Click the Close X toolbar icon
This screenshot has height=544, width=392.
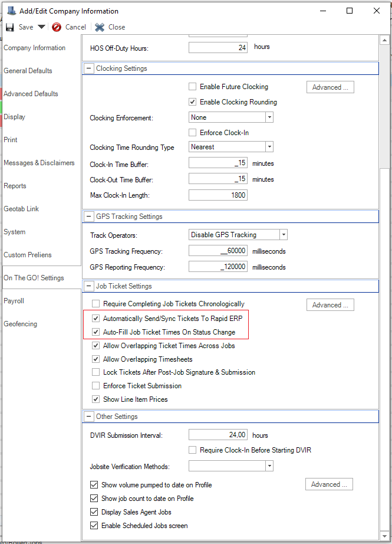(x=100, y=27)
